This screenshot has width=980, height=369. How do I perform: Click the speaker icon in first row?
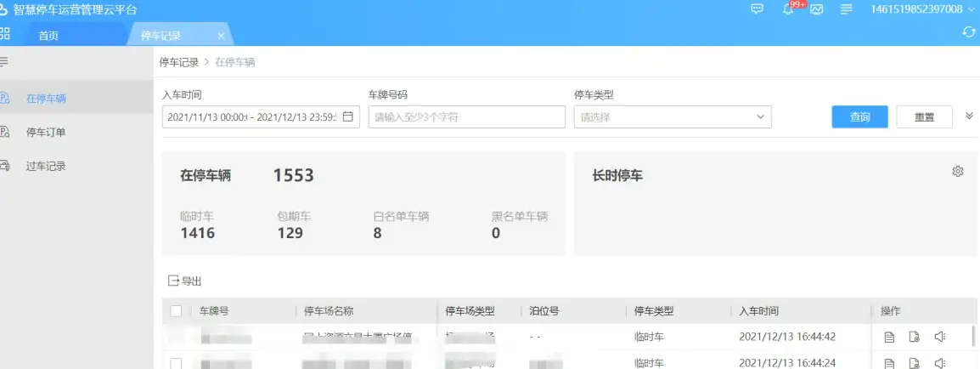click(x=939, y=337)
